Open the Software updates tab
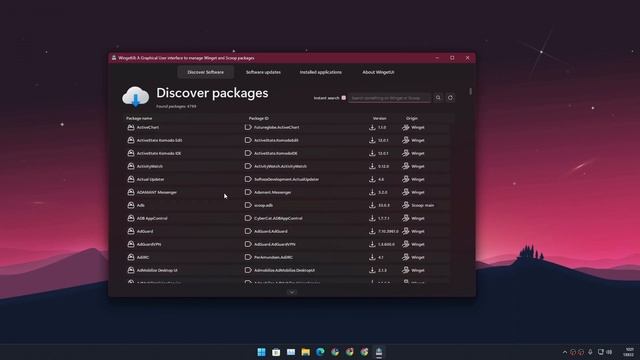 tap(263, 72)
